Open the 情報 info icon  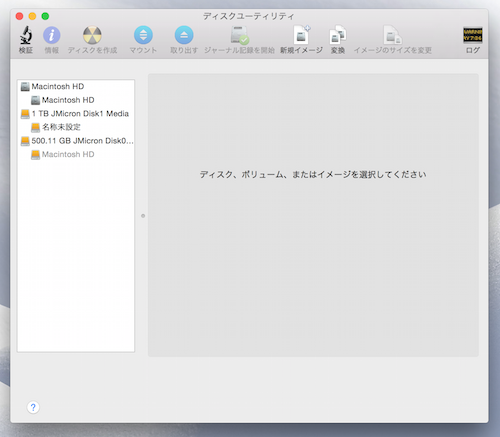[52, 35]
